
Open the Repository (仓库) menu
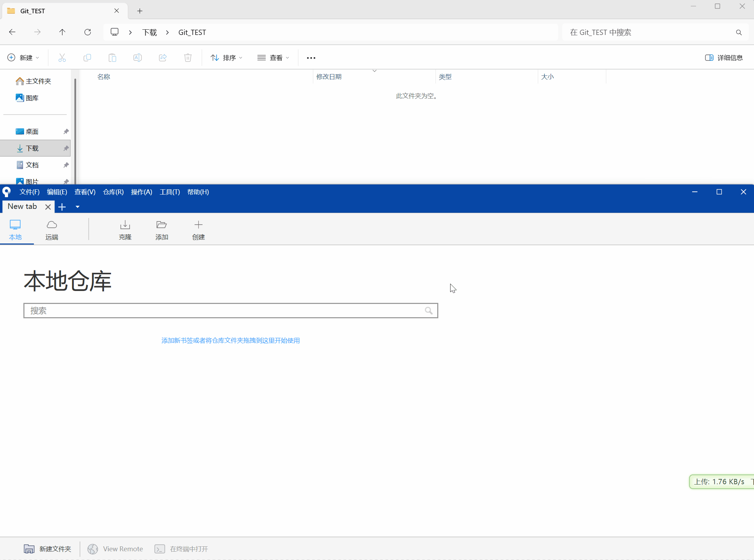pyautogui.click(x=113, y=192)
